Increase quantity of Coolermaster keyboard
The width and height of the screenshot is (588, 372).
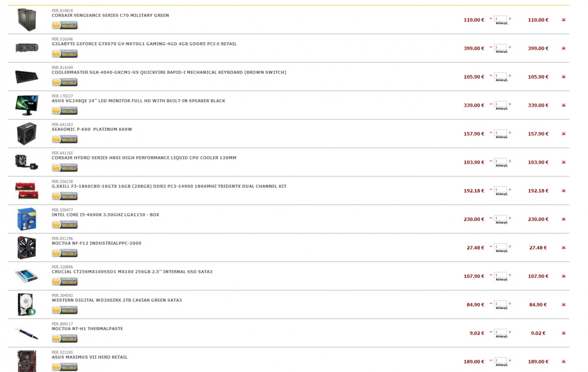(510, 75)
